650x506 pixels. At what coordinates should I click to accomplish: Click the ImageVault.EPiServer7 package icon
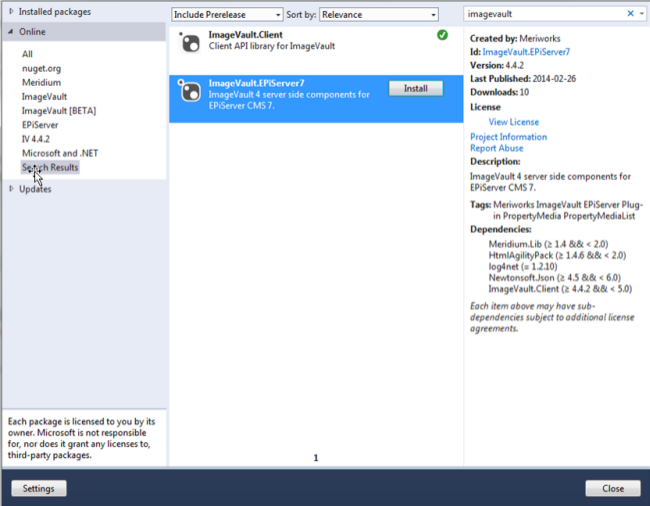click(190, 92)
